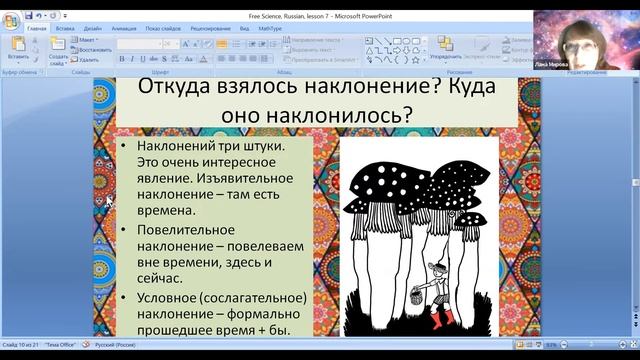The height and width of the screenshot is (360, 640).
Task: Open the Paste options arrow below Вставить
Action: tap(18, 62)
